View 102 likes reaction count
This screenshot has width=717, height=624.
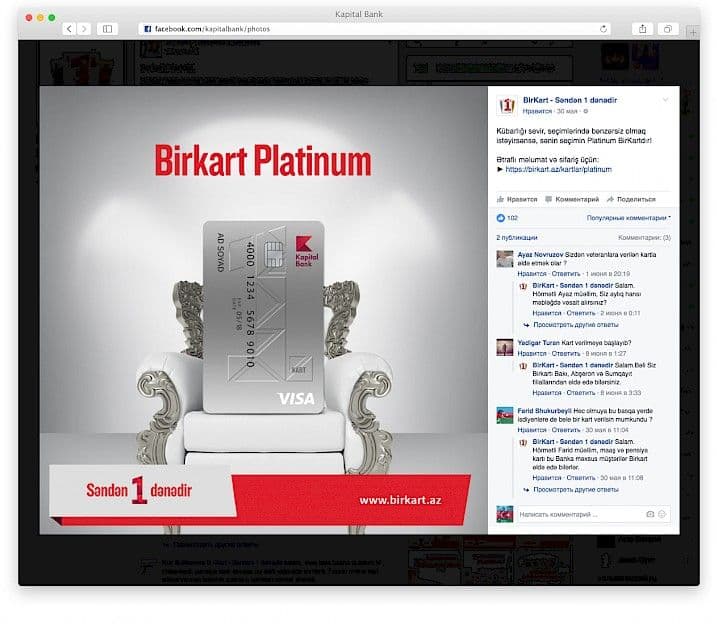pos(507,218)
